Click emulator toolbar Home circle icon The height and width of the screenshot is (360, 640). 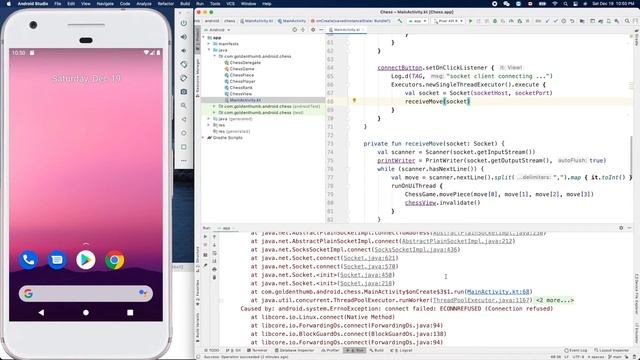pyautogui.click(x=184, y=133)
